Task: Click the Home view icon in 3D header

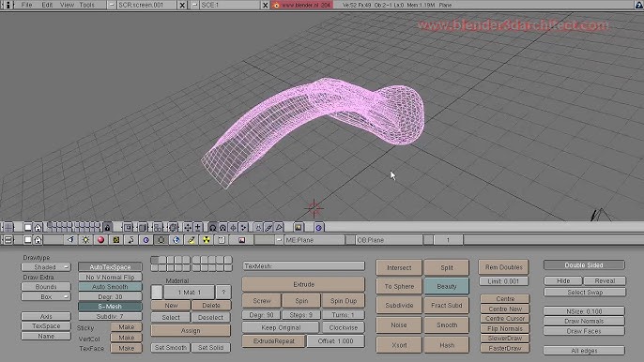Action: coord(38,227)
